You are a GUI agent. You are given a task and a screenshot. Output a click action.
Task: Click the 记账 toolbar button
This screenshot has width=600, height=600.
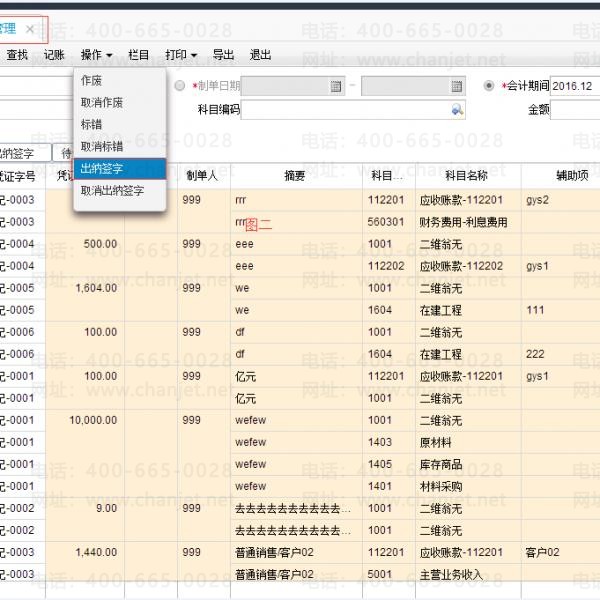[x=55, y=55]
